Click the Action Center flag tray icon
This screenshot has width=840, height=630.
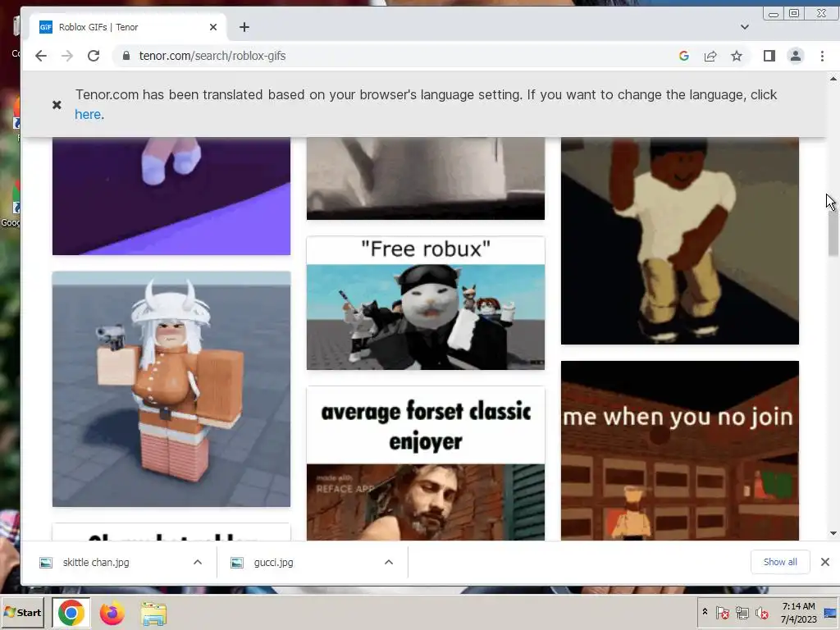[722, 612]
